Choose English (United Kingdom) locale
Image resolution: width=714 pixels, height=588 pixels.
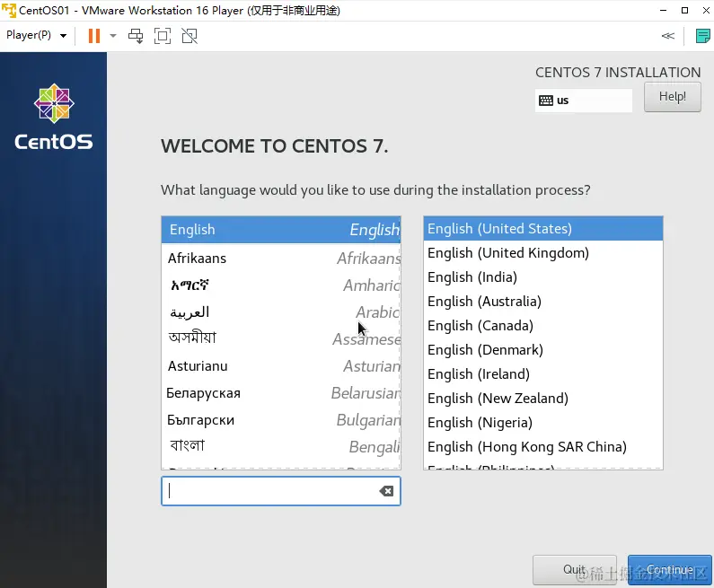point(542,253)
